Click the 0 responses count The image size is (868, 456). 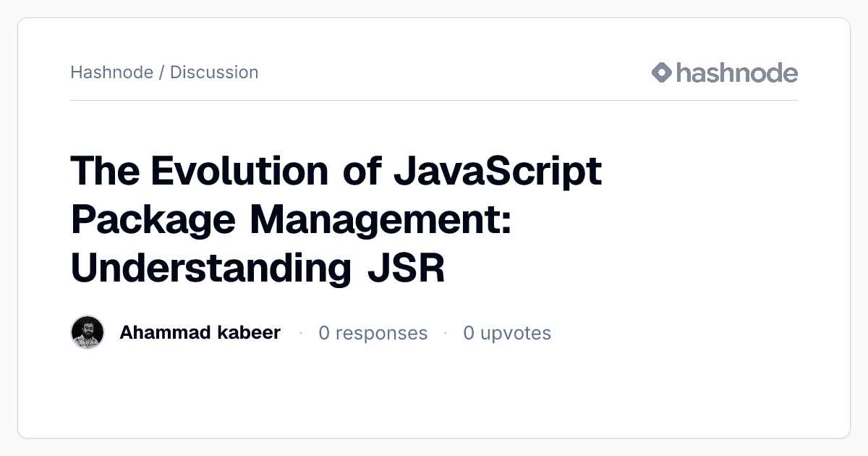point(373,333)
